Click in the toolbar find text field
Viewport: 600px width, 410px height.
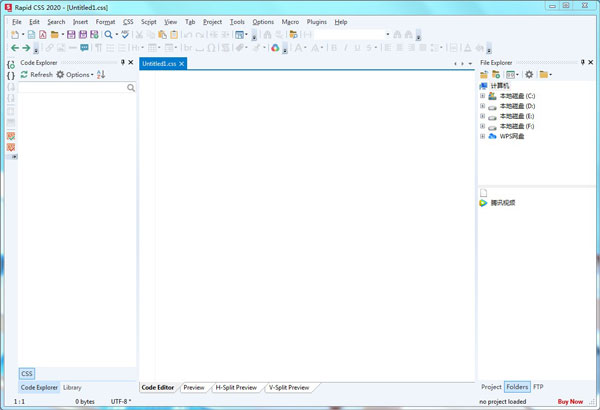(349, 34)
